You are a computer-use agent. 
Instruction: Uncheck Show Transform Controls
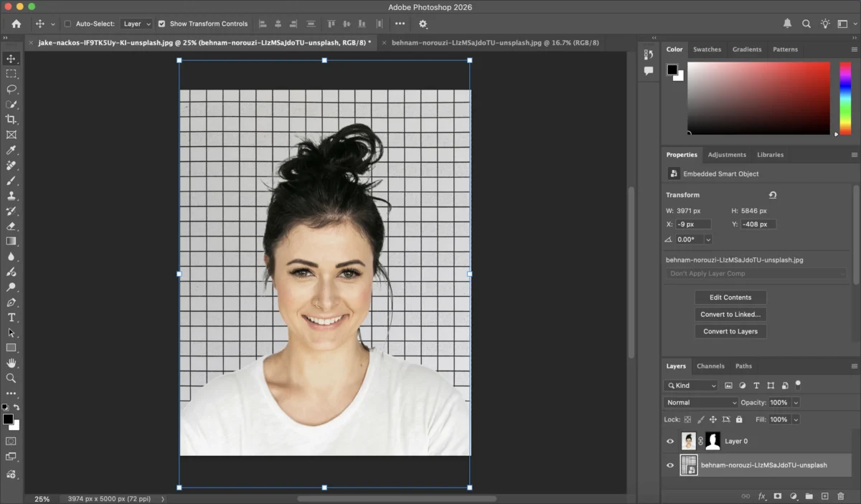(161, 24)
